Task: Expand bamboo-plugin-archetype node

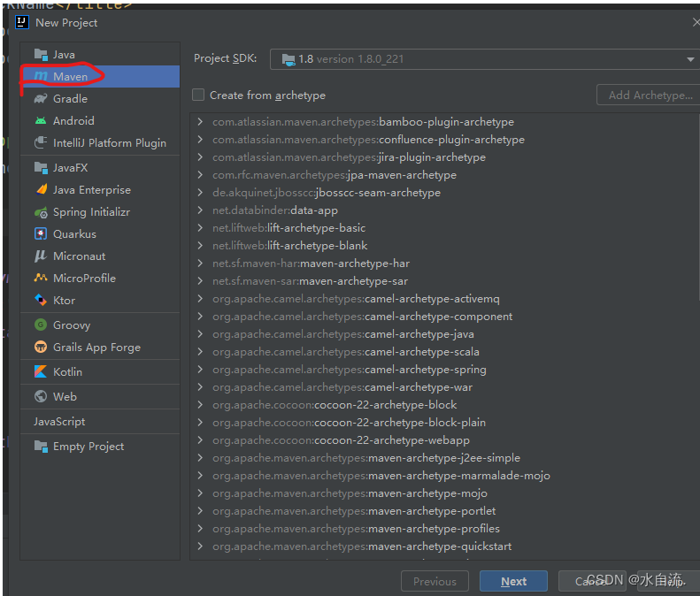Action: click(200, 122)
